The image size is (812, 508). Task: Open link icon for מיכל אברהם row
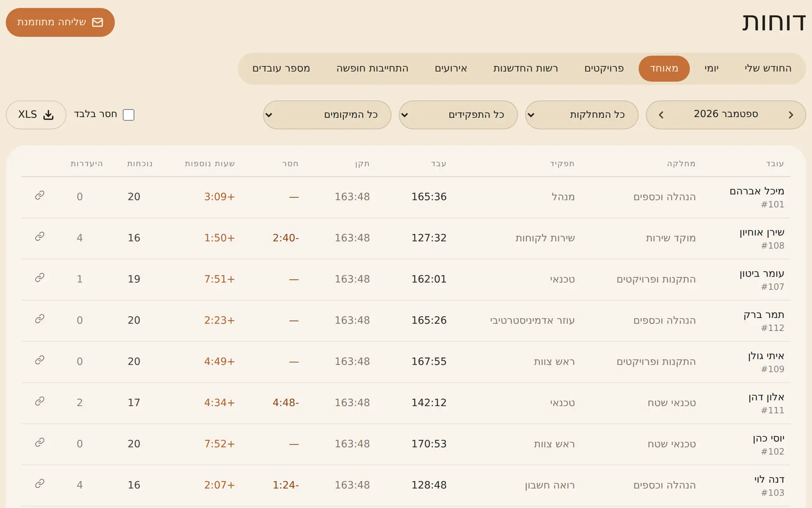[40, 195]
